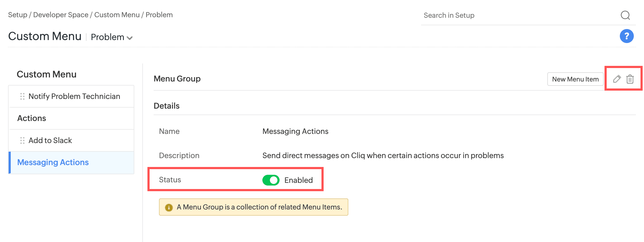Image resolution: width=644 pixels, height=242 pixels.
Task: Click the Problem breadcrumb entry
Action: coord(159,15)
